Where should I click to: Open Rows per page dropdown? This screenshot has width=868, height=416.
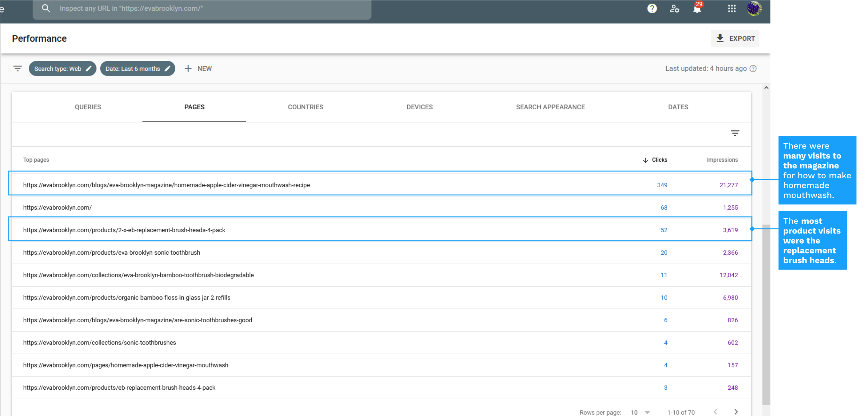(x=640, y=412)
